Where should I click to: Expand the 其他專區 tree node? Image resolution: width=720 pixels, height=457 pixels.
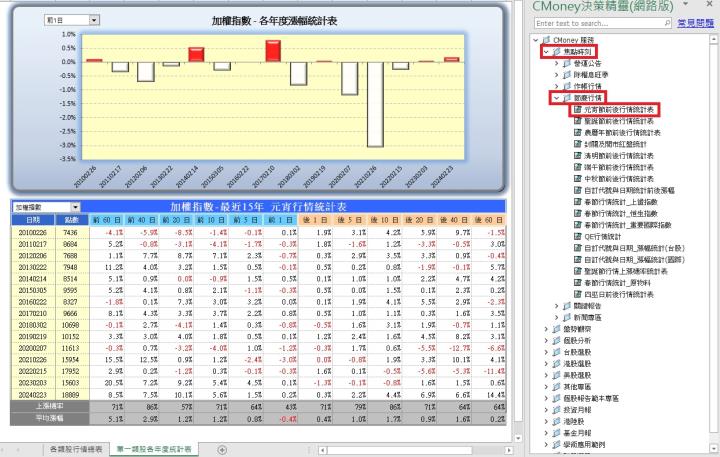coord(546,387)
